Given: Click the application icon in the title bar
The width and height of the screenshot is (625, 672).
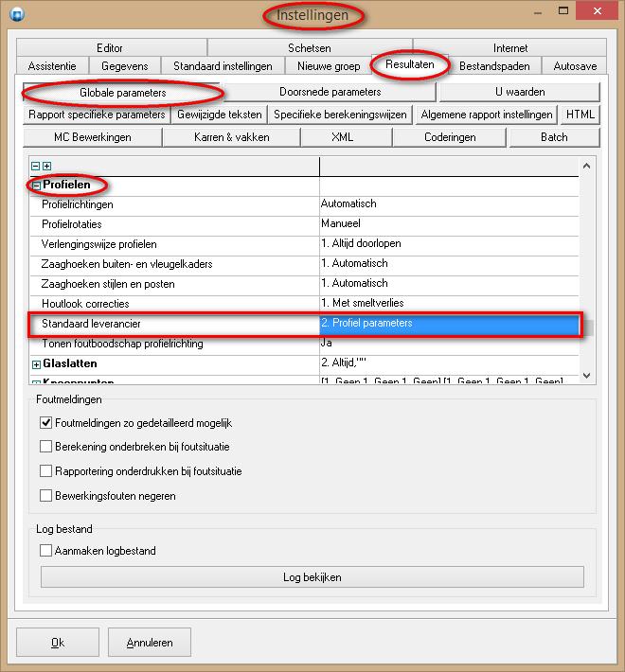Looking at the screenshot, I should 17,14.
